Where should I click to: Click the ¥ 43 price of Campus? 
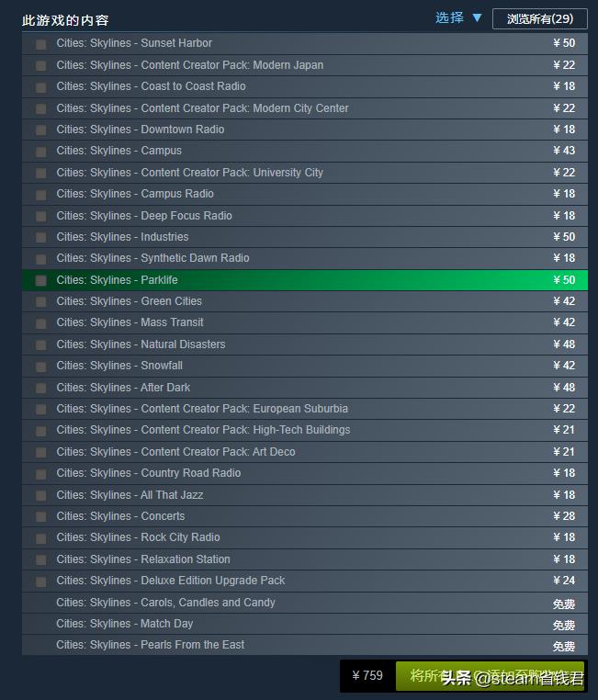coord(564,151)
